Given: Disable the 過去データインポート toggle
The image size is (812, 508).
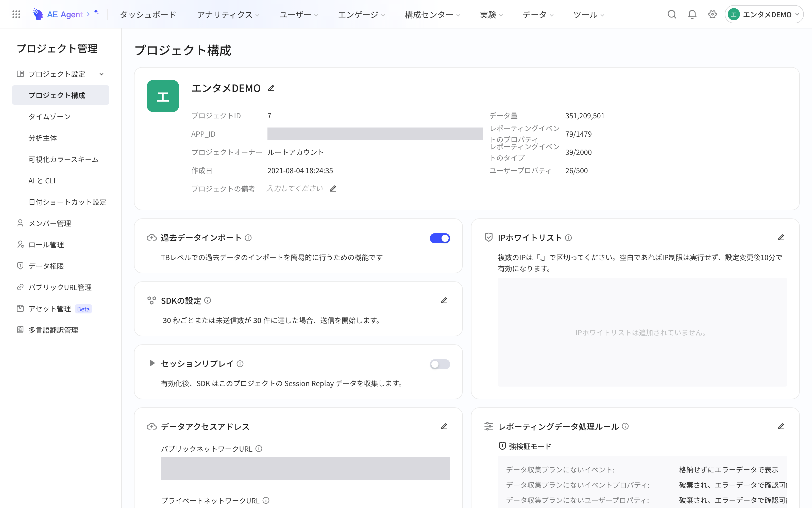Looking at the screenshot, I should click(439, 238).
